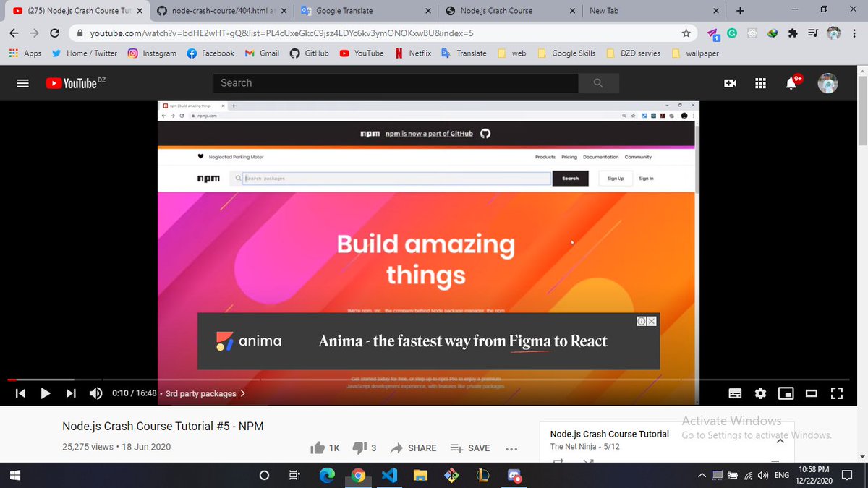The image size is (868, 488).
Task: Switch to the New Tab tab
Action: [655, 11]
